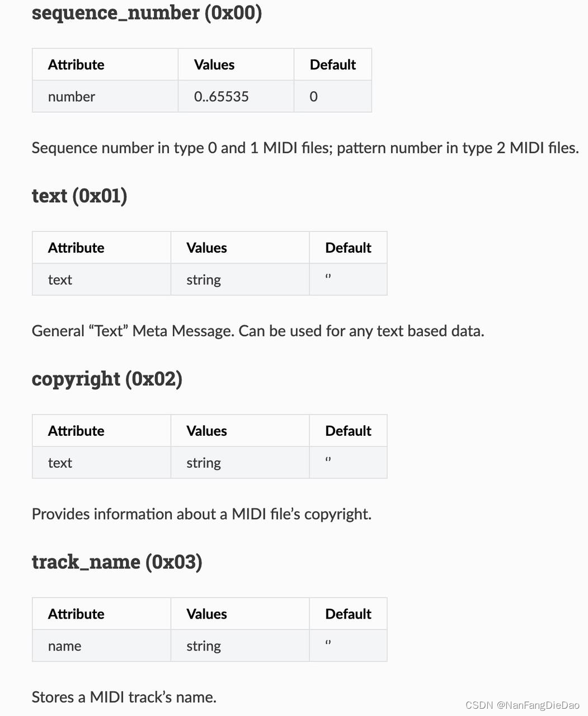
Task: Select the name attribute cell in track_name table
Action: [101, 646]
